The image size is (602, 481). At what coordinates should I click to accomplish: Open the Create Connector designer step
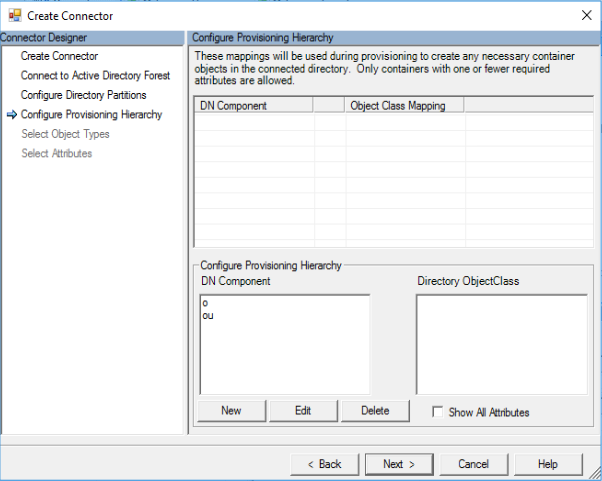pos(59,56)
